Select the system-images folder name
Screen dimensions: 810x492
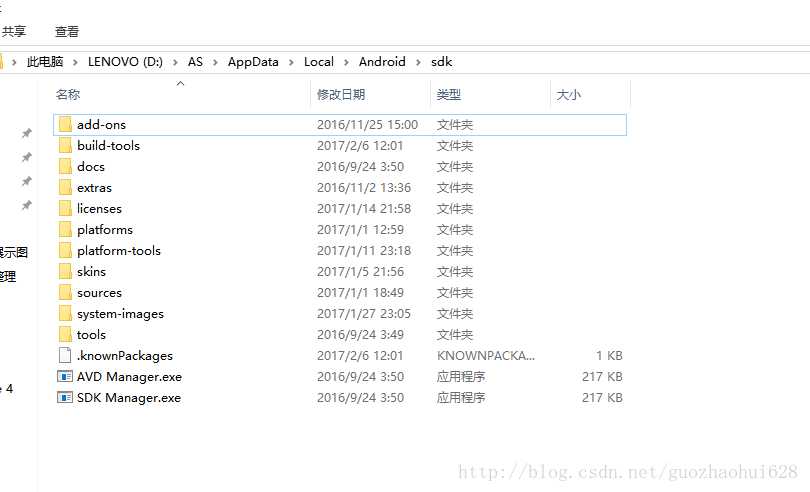[120, 314]
